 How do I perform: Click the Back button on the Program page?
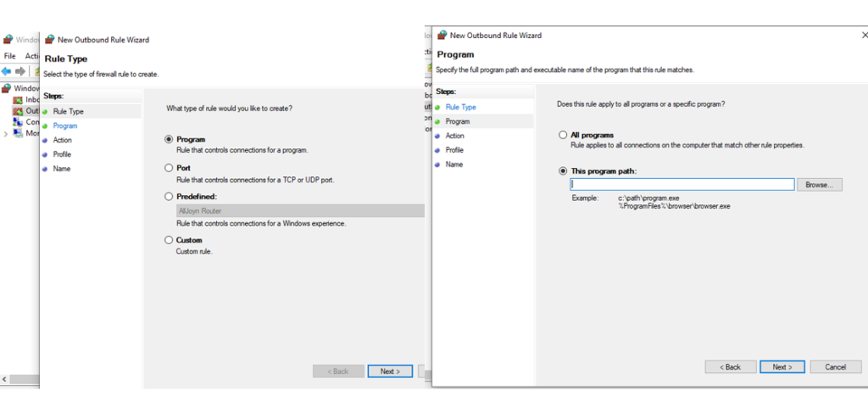[x=730, y=367]
